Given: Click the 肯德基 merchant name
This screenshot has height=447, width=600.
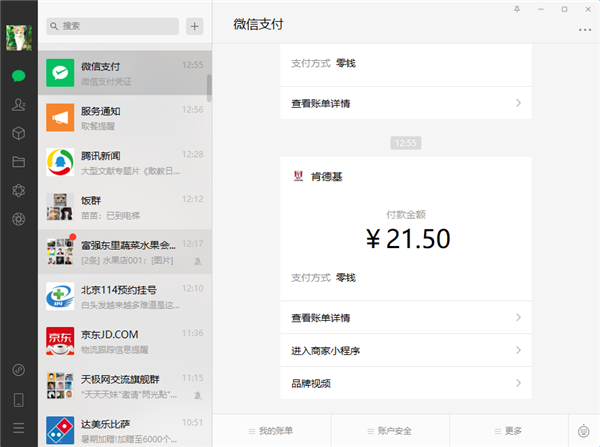Looking at the screenshot, I should tap(326, 176).
